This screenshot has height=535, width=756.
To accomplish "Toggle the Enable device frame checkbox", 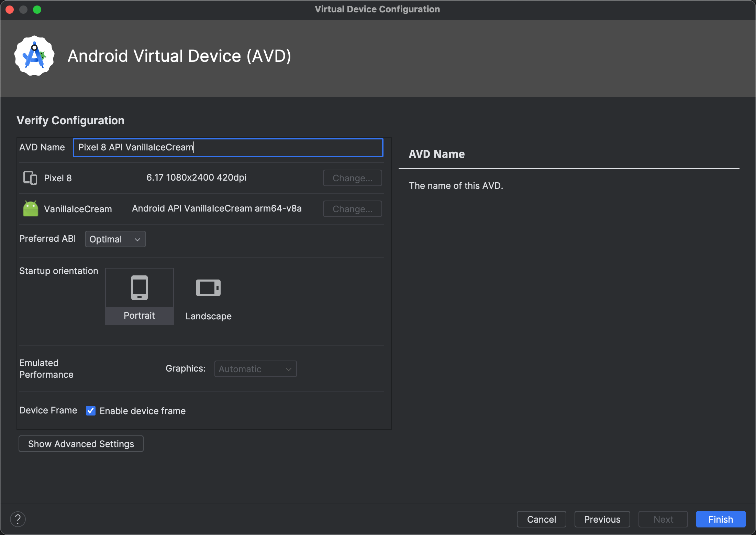I will coord(91,411).
